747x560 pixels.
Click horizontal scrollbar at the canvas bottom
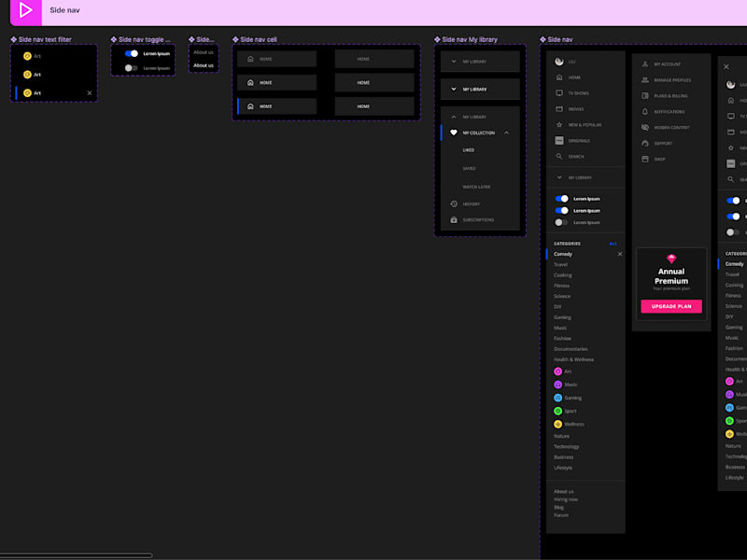pyautogui.click(x=77, y=555)
